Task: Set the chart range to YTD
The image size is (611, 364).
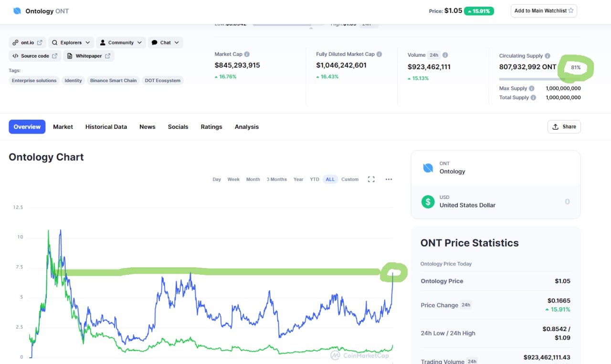Action: [x=315, y=179]
